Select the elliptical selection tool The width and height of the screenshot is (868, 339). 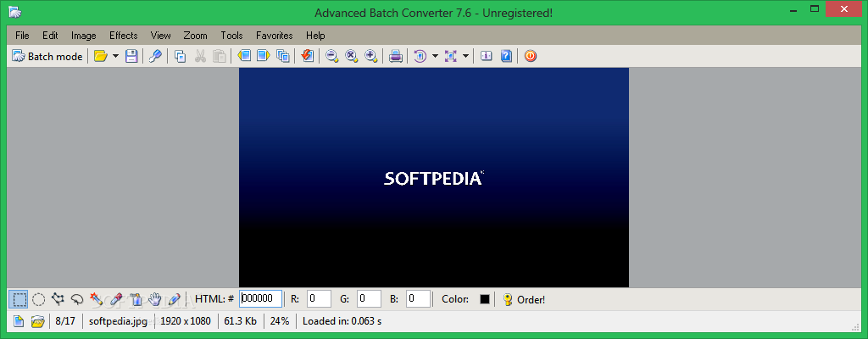coord(38,299)
